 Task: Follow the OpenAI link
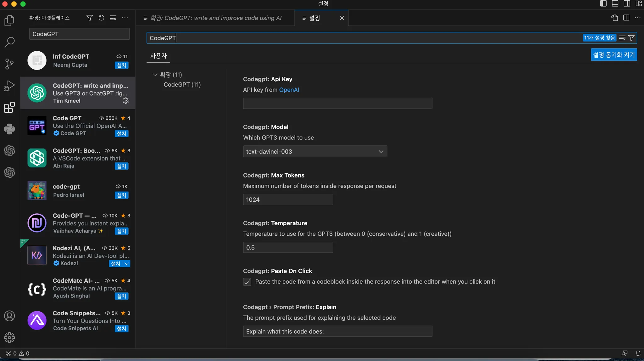click(289, 90)
